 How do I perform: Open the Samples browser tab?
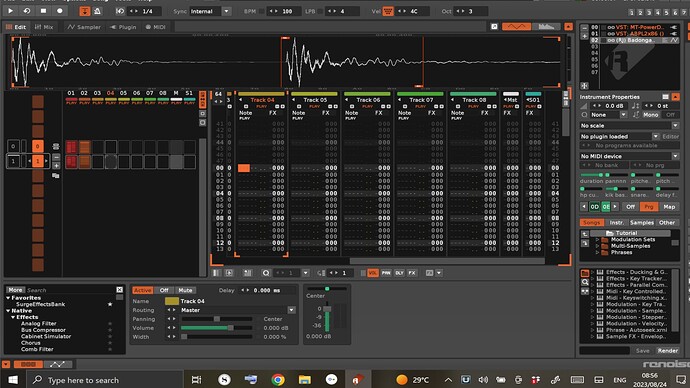[x=642, y=223]
